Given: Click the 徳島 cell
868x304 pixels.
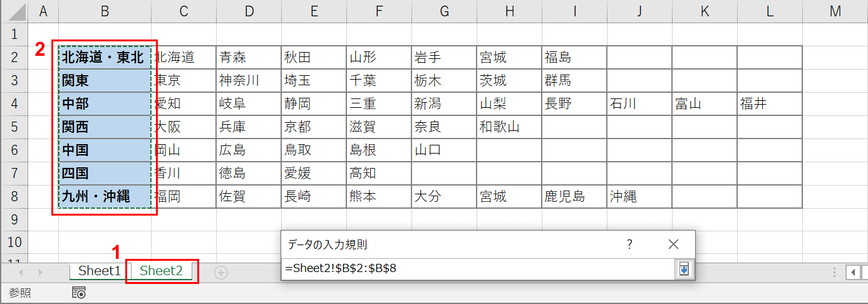Looking at the screenshot, I should (x=249, y=174).
